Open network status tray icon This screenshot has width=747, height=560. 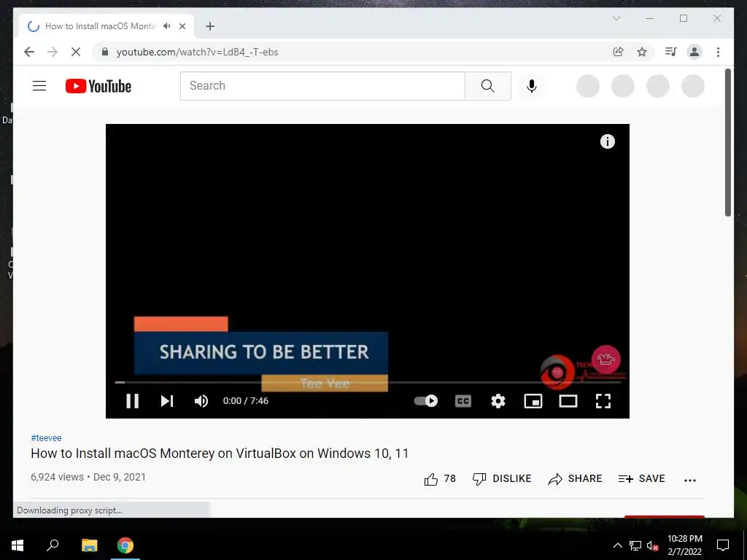(x=635, y=545)
